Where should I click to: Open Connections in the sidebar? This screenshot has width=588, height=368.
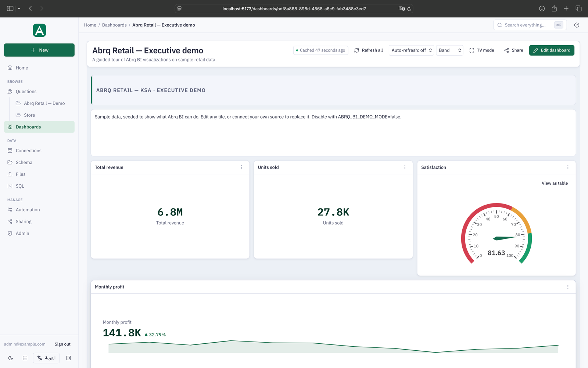tap(39, 151)
